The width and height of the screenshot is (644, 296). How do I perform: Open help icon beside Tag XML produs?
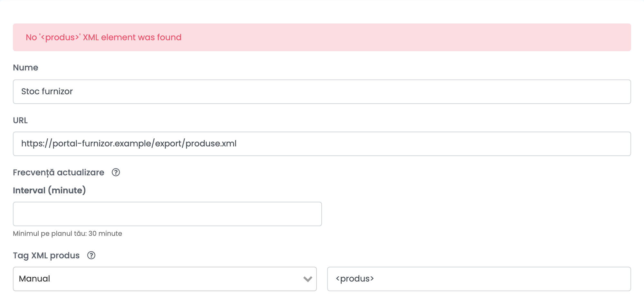point(91,255)
